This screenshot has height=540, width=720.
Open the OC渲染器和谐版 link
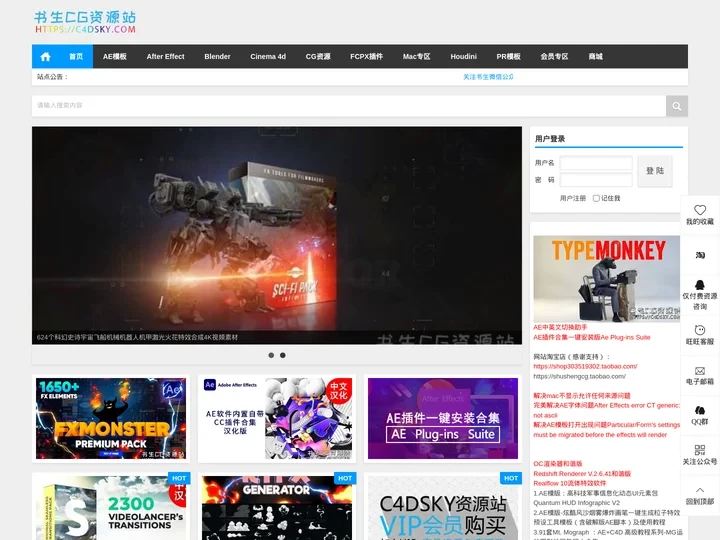(557, 464)
